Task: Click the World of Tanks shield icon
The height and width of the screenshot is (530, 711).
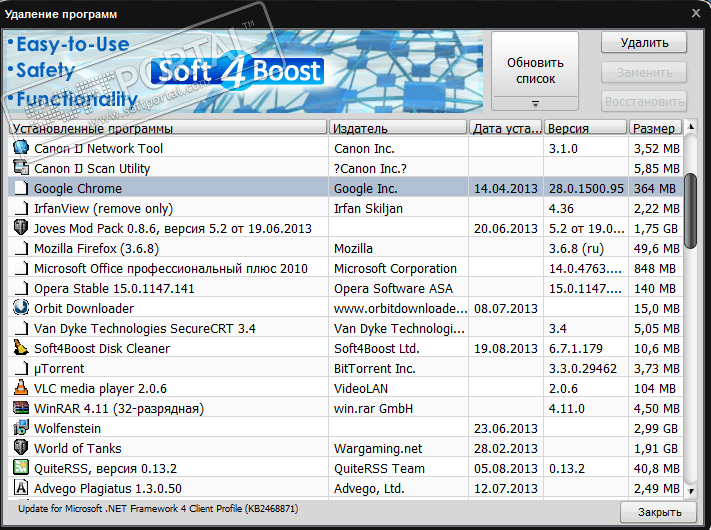Action: (21, 447)
